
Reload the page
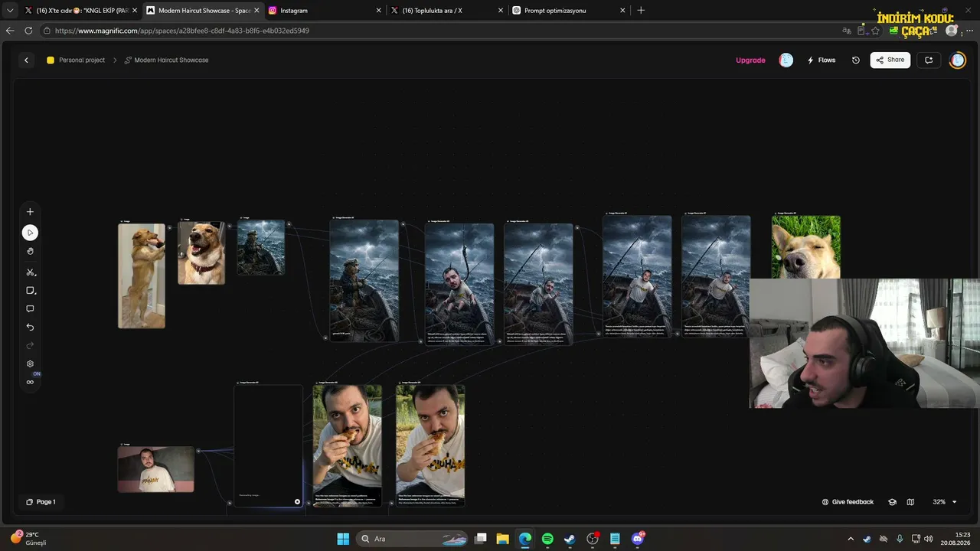click(x=28, y=31)
